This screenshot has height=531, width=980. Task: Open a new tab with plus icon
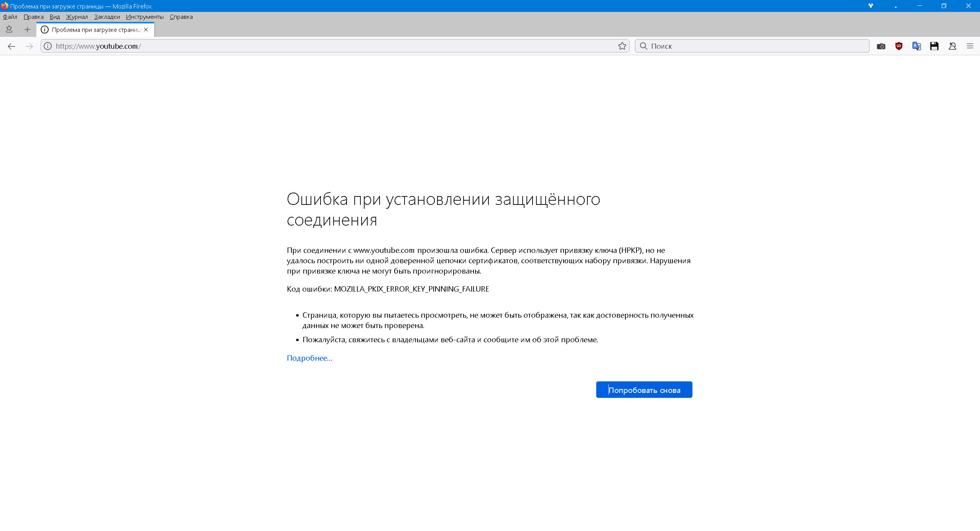(x=27, y=30)
